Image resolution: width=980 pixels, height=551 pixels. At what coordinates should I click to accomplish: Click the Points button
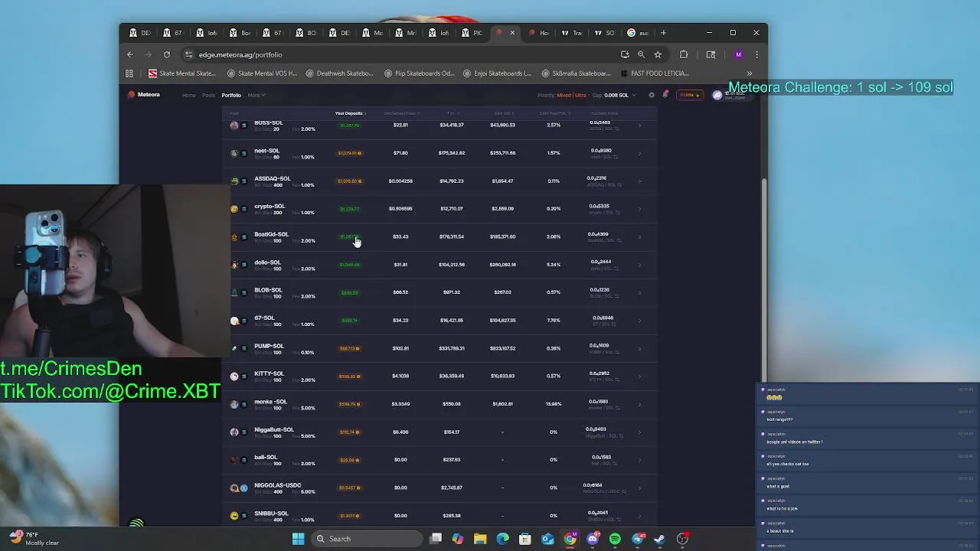(689, 95)
